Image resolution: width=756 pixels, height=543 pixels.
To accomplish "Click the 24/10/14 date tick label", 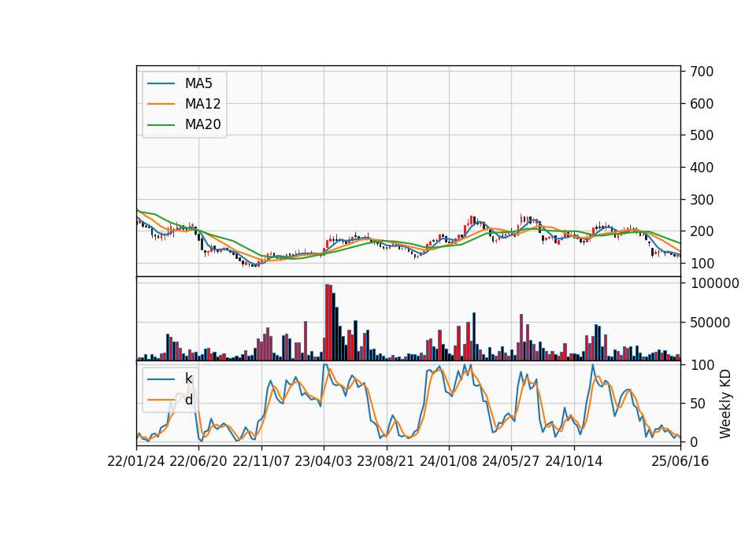I will coord(574,462).
